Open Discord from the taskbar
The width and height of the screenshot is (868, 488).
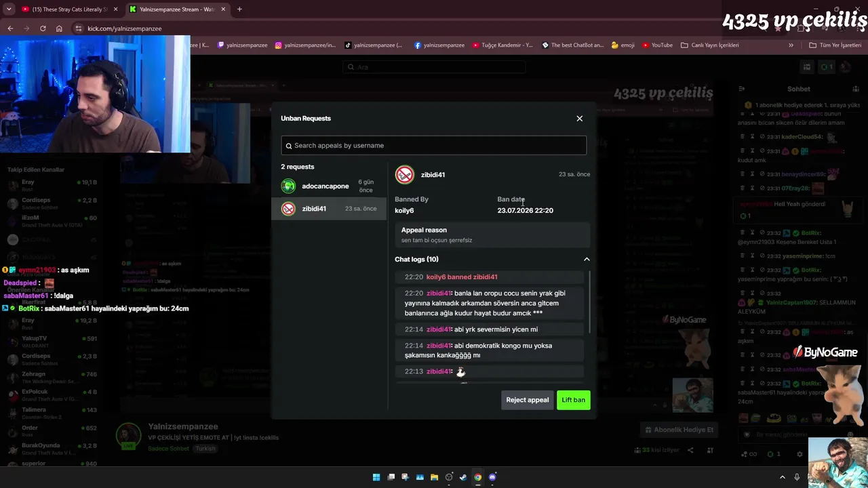tap(492, 477)
